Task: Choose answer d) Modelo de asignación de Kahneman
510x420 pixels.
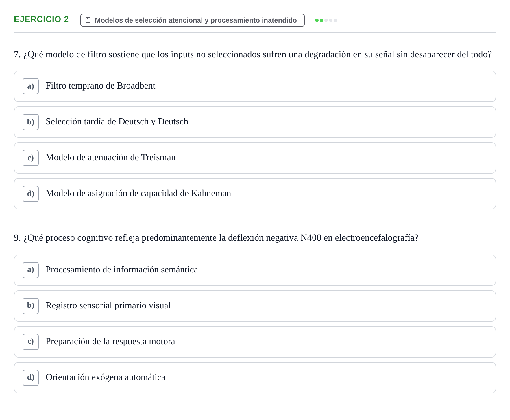Action: coord(255,194)
